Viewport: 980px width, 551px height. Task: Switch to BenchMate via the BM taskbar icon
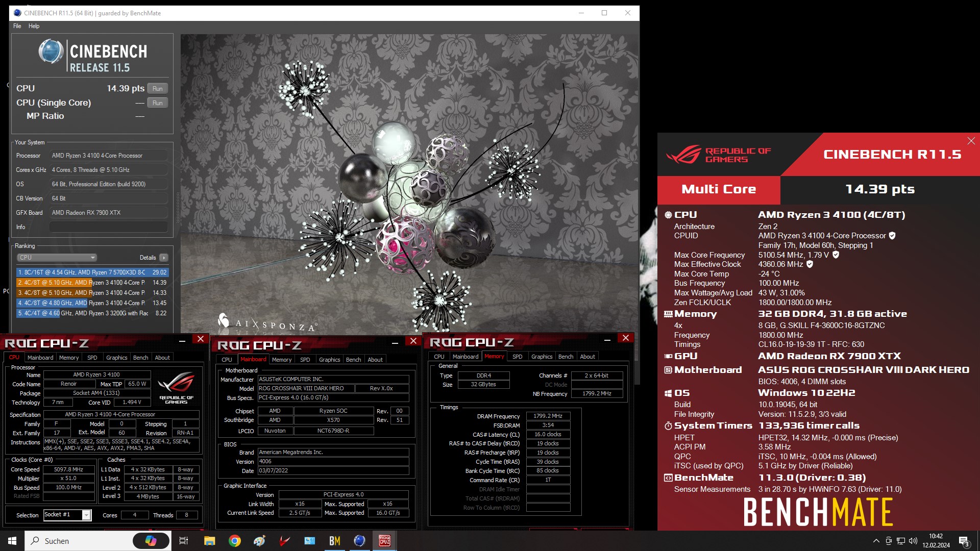pos(335,541)
